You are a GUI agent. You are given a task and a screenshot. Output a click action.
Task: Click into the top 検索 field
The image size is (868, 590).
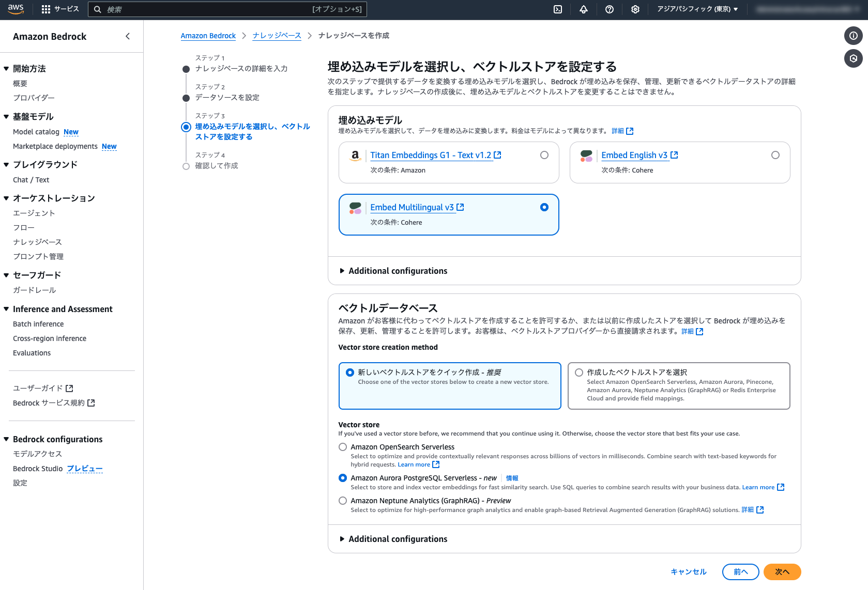point(227,9)
